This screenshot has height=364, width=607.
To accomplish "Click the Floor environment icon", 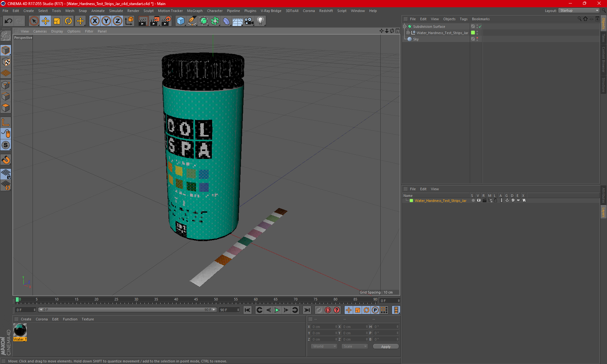I will [238, 21].
